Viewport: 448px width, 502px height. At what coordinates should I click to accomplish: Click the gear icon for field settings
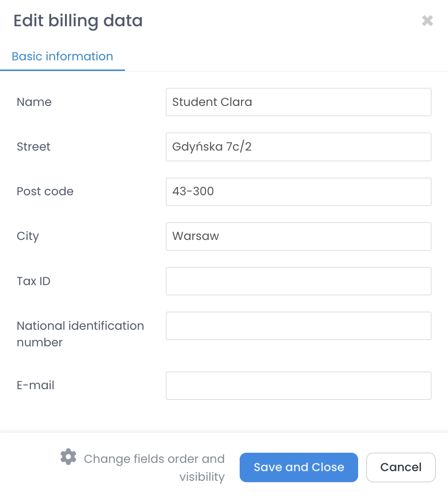coord(68,457)
